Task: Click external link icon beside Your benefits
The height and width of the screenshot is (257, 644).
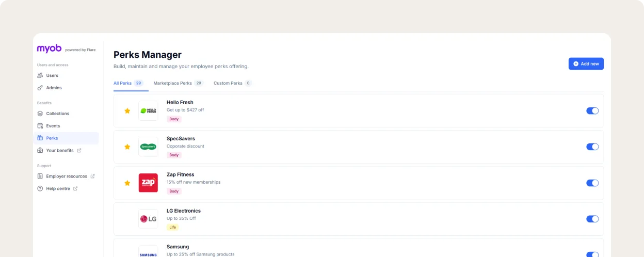Action: pos(79,151)
